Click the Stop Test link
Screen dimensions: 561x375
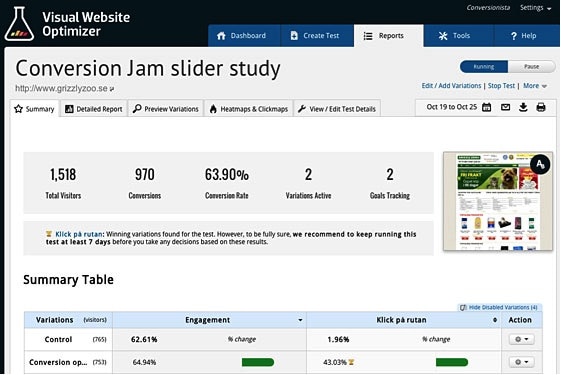tap(501, 86)
